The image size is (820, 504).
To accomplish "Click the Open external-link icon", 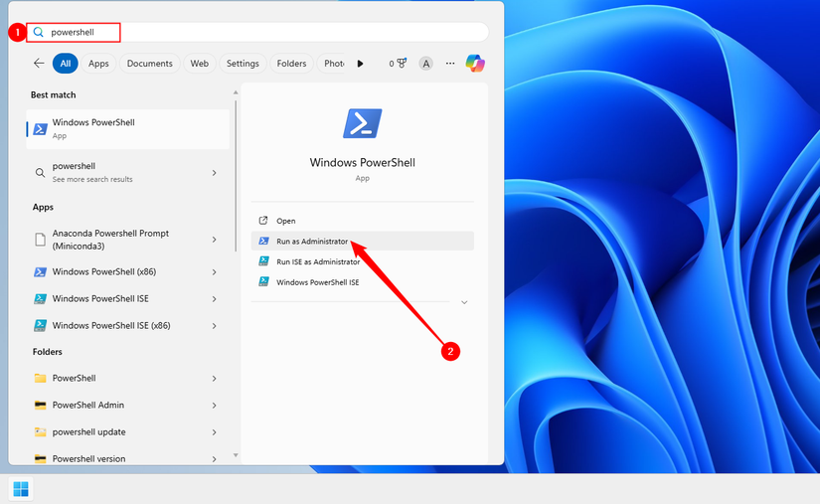I will point(263,221).
